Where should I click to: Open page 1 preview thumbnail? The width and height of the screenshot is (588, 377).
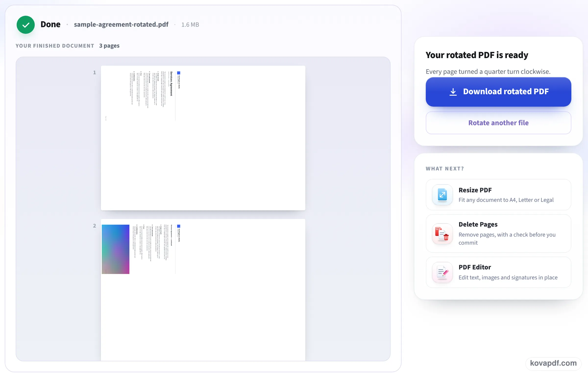(203, 138)
